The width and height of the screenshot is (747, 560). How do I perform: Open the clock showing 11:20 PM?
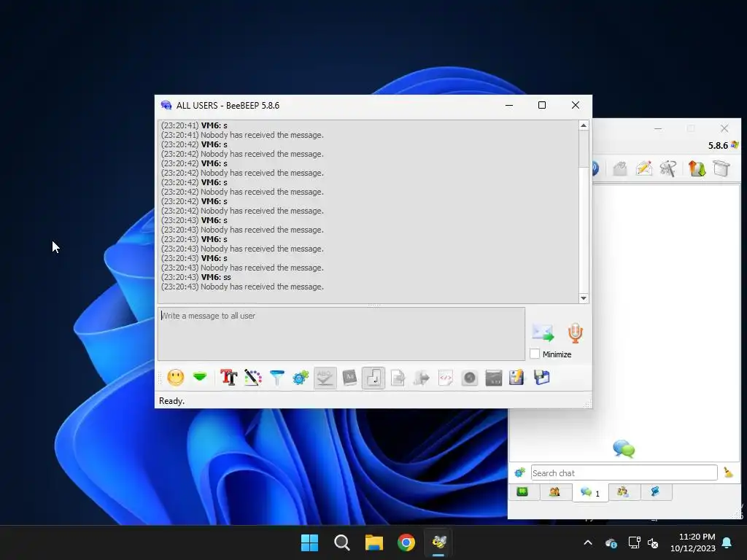pyautogui.click(x=693, y=542)
